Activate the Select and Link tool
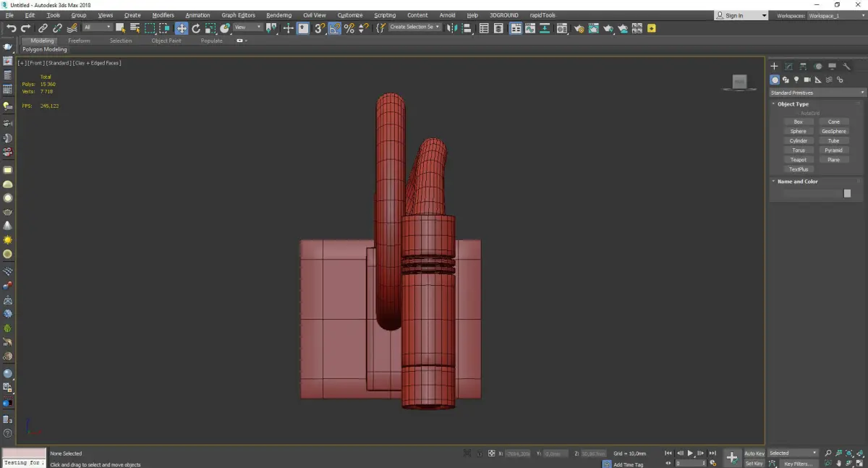 tap(43, 28)
